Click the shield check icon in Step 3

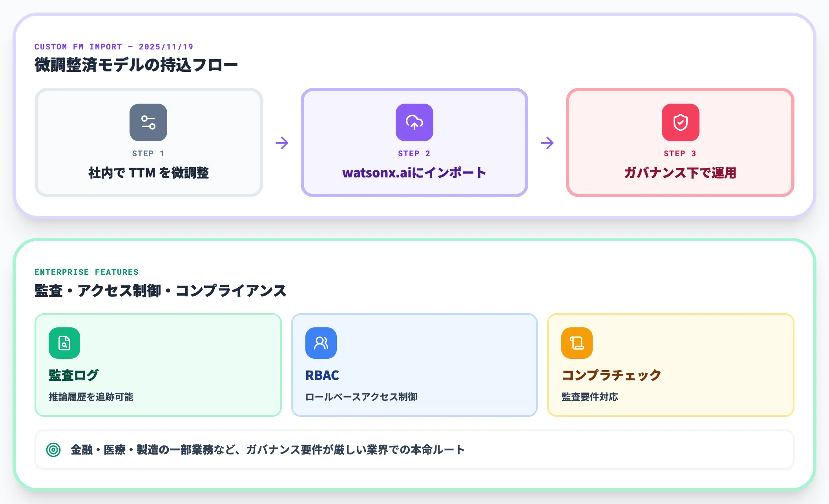pyautogui.click(x=681, y=122)
